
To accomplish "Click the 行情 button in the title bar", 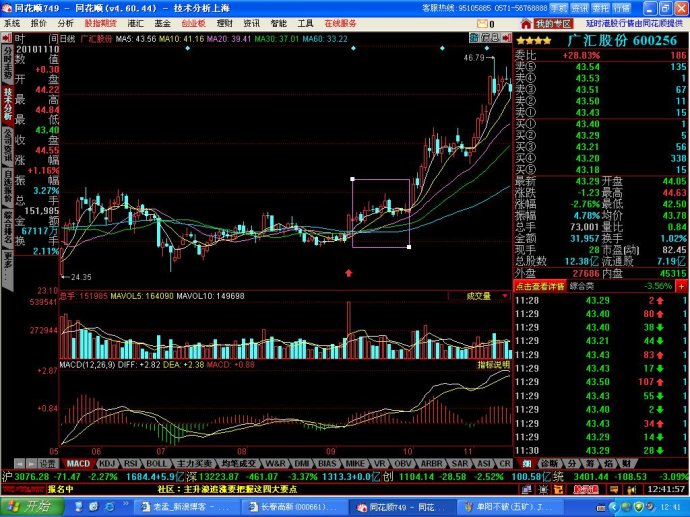I will point(621,8).
